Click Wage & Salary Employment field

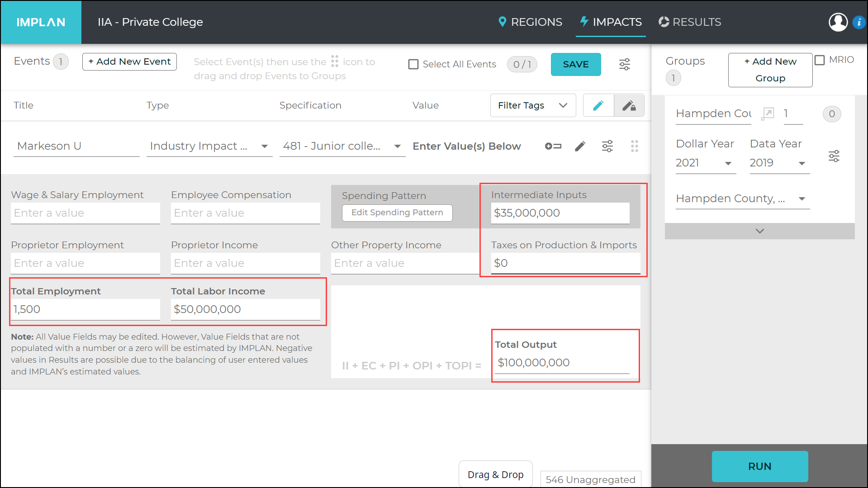(x=85, y=213)
